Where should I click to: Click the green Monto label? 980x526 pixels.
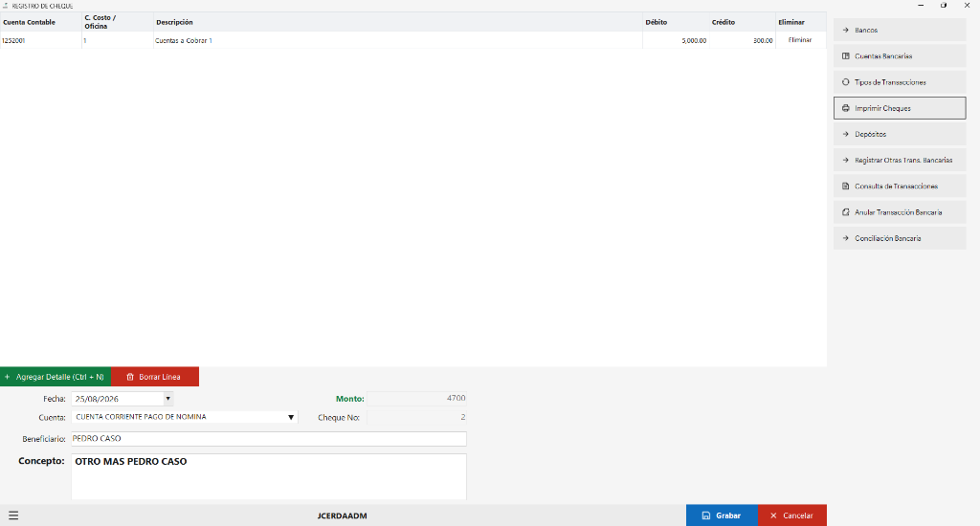(x=350, y=399)
